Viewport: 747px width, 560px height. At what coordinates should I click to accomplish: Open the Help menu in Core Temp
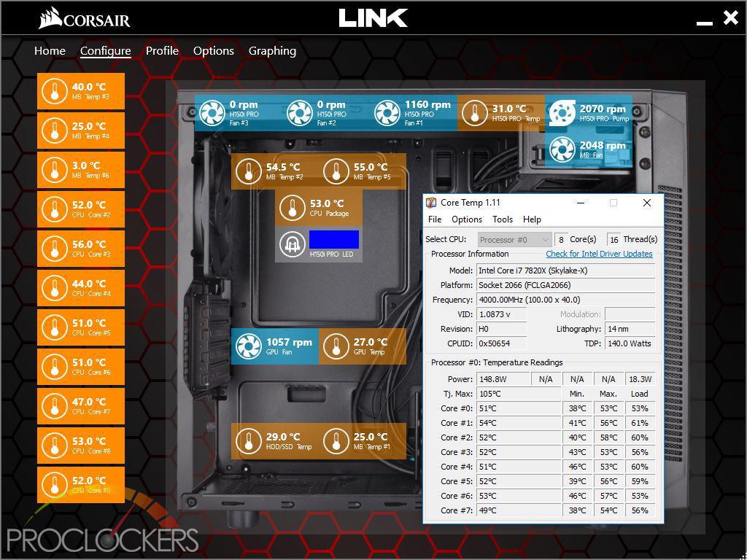532,219
